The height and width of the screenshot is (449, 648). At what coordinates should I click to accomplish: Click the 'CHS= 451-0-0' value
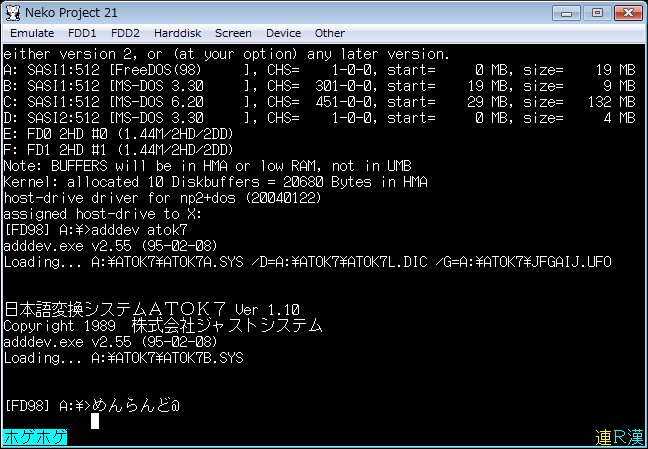(322, 102)
